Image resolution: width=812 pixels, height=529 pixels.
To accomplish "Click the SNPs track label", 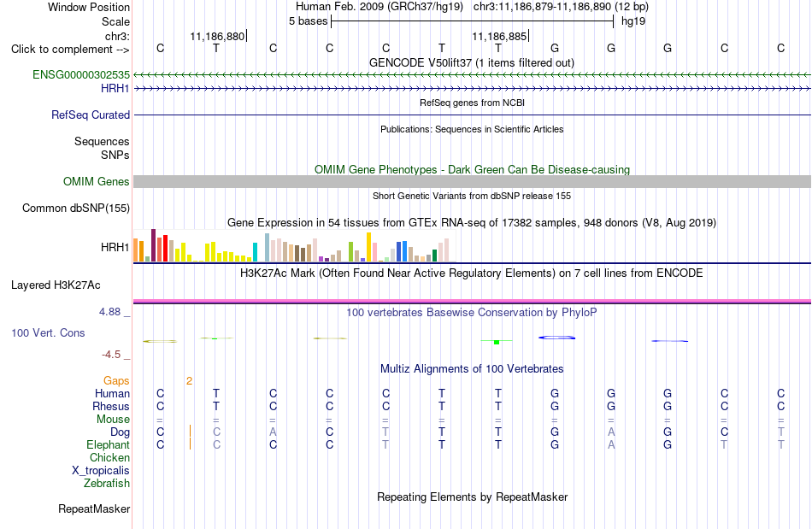I will pyautogui.click(x=115, y=155).
